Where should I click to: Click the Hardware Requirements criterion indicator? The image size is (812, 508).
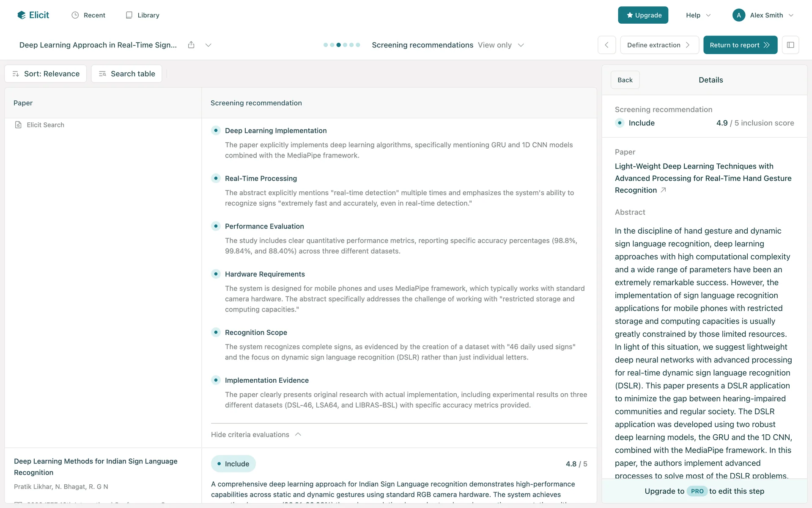click(x=216, y=274)
